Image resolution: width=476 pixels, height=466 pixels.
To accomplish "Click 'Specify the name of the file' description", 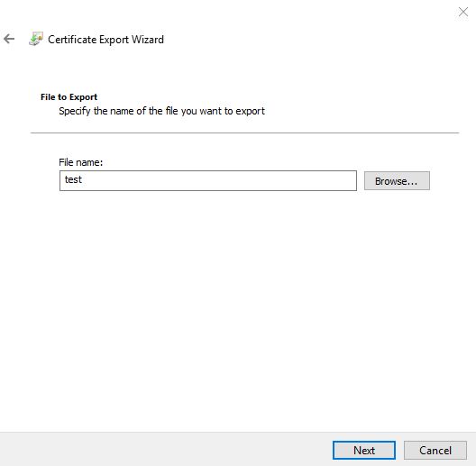I will point(161,111).
